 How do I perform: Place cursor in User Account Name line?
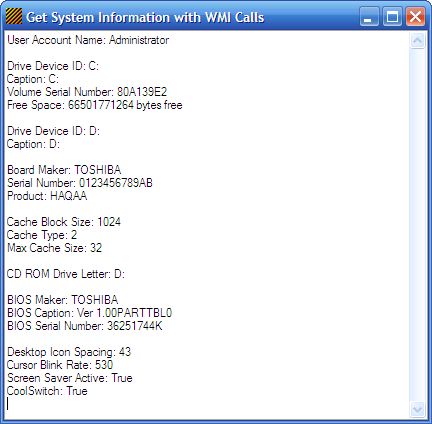(88, 40)
